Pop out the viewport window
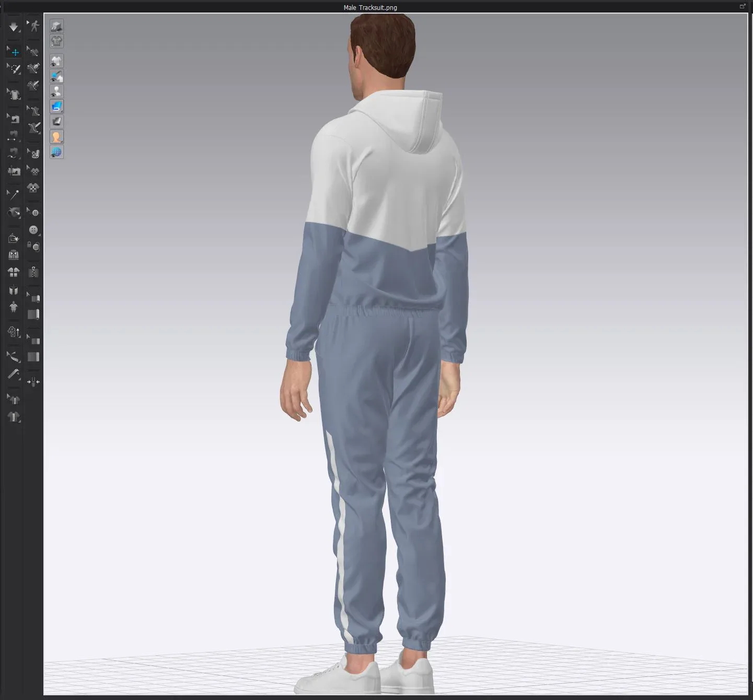Viewport: 753px width, 700px height. (743, 6)
